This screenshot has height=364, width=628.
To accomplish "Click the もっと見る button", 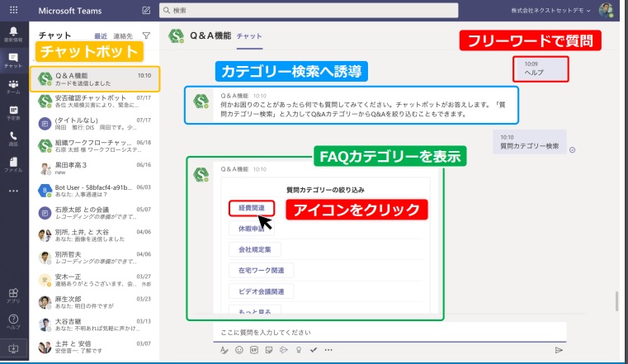I will [255, 310].
